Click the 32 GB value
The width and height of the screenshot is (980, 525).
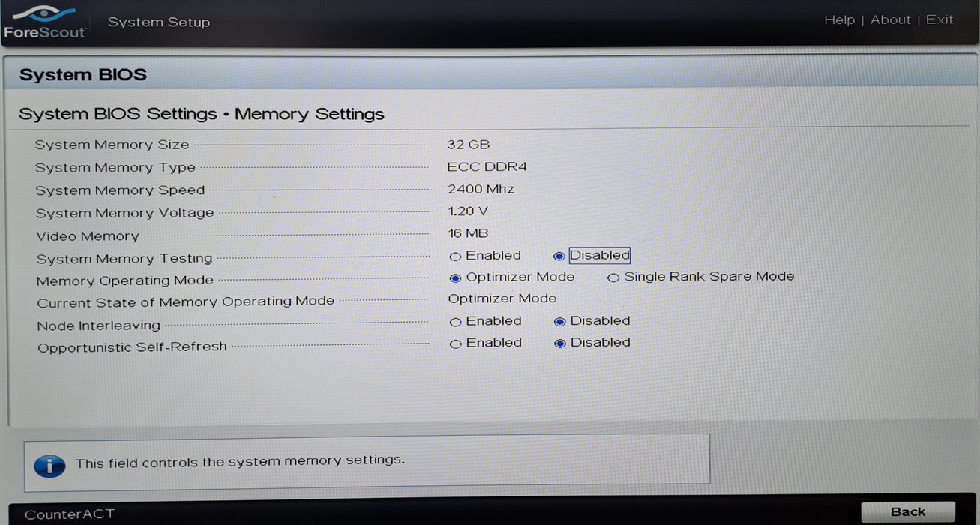point(469,145)
